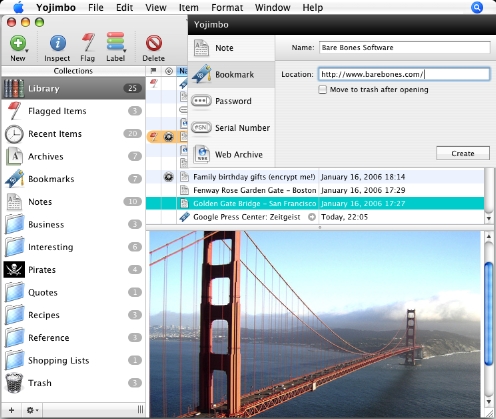Click the green New item icon
This screenshot has height=419, width=496.
coord(17,43)
